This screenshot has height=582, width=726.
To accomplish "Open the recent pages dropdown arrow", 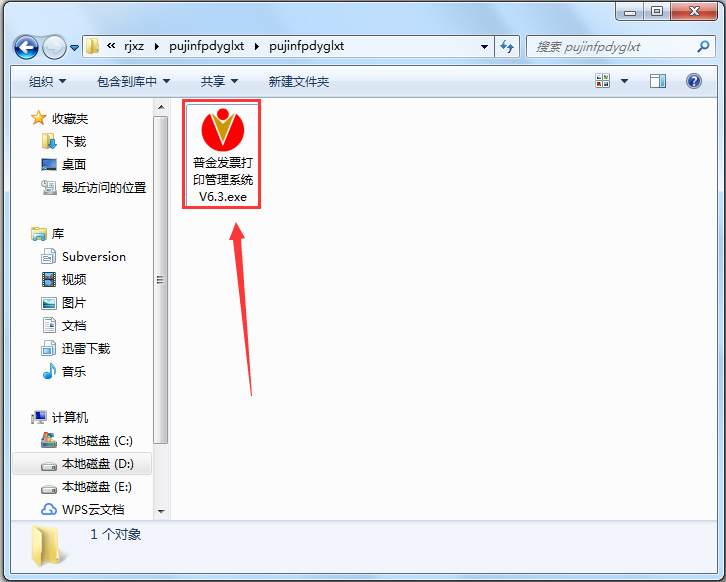I will pos(75,47).
